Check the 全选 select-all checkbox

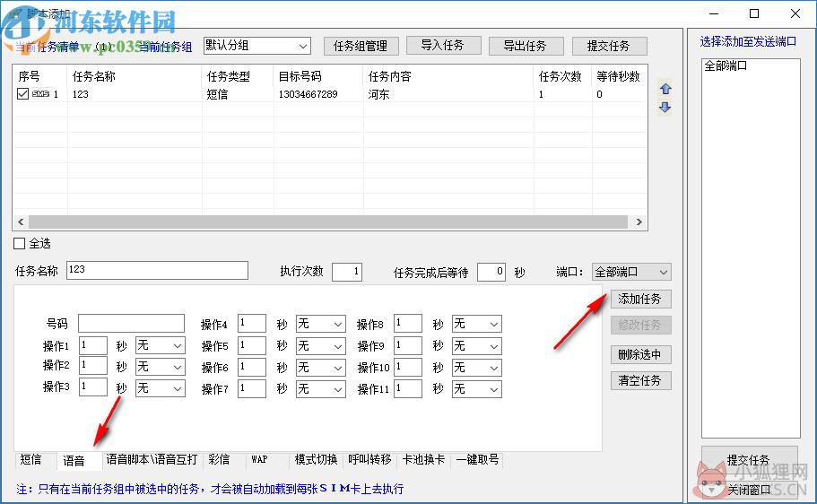[x=19, y=243]
